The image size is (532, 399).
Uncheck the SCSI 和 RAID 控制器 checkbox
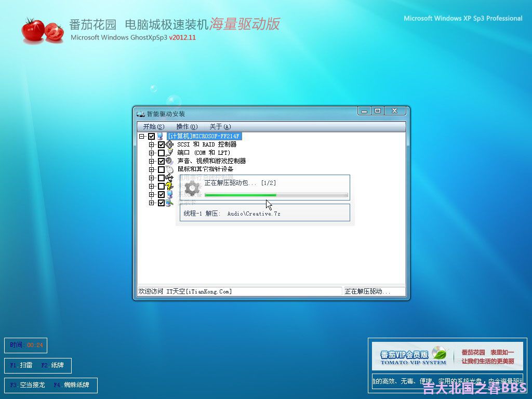click(x=161, y=144)
